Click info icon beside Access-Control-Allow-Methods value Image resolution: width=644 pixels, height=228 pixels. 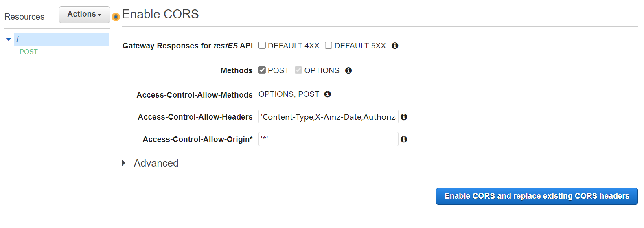tap(328, 94)
